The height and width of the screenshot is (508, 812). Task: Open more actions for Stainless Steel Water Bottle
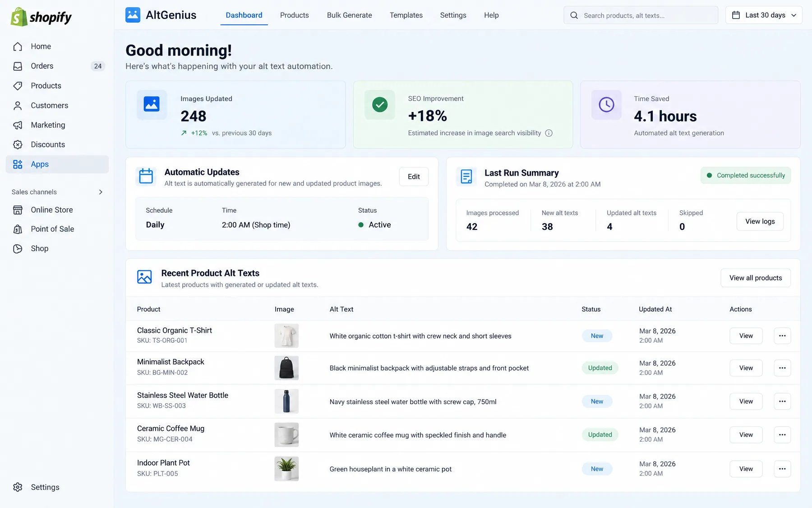click(782, 401)
